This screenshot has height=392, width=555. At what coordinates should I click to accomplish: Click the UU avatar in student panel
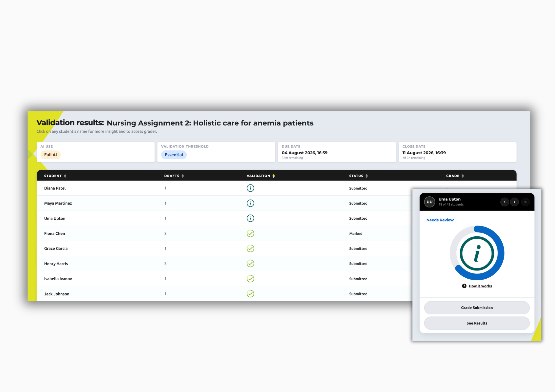tap(429, 202)
